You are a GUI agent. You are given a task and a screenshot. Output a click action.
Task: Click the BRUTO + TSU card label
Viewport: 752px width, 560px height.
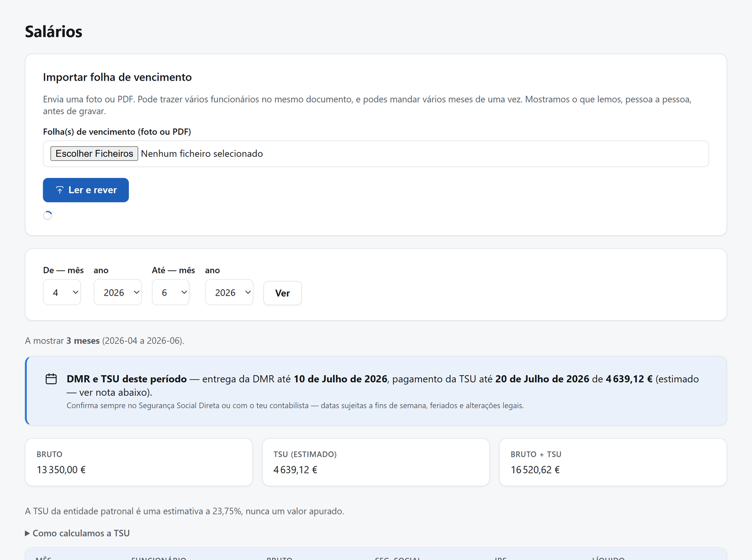coord(536,454)
